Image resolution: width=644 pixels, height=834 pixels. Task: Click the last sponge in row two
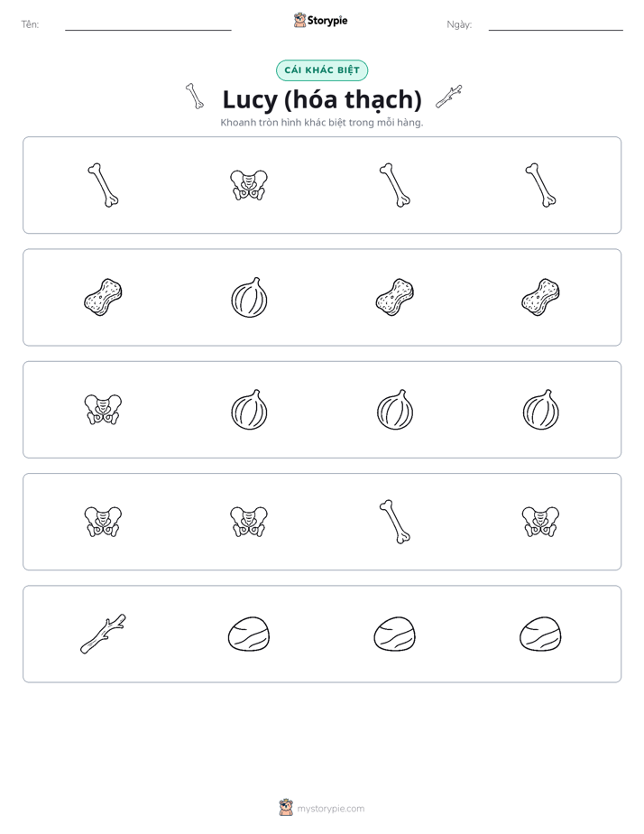pyautogui.click(x=540, y=297)
